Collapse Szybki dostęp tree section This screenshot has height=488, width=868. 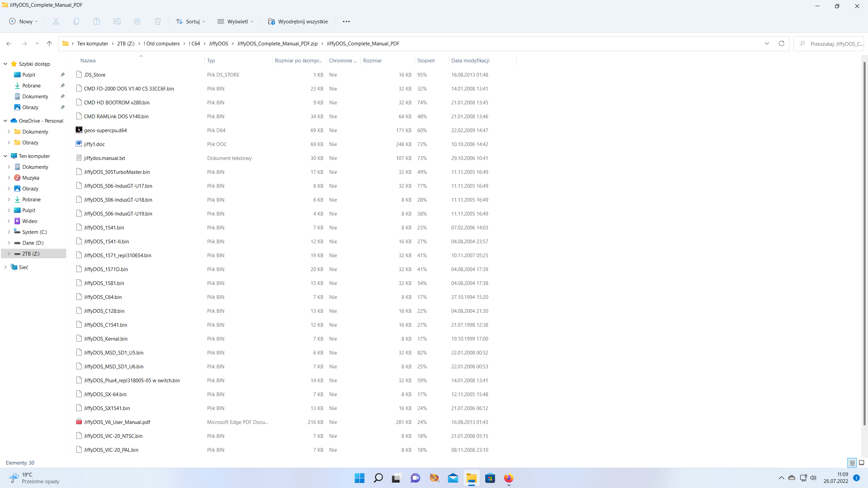coord(5,64)
